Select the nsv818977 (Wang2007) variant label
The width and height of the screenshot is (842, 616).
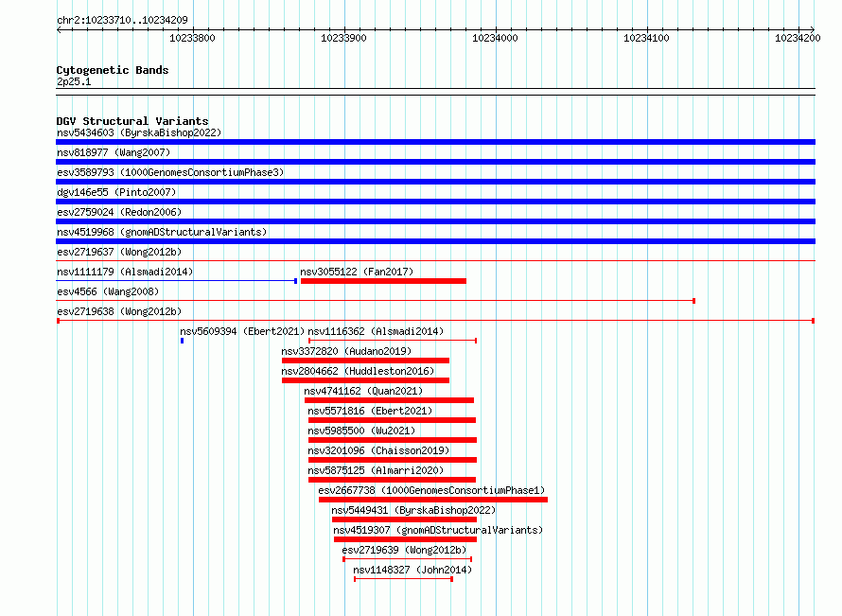pyautogui.click(x=114, y=152)
